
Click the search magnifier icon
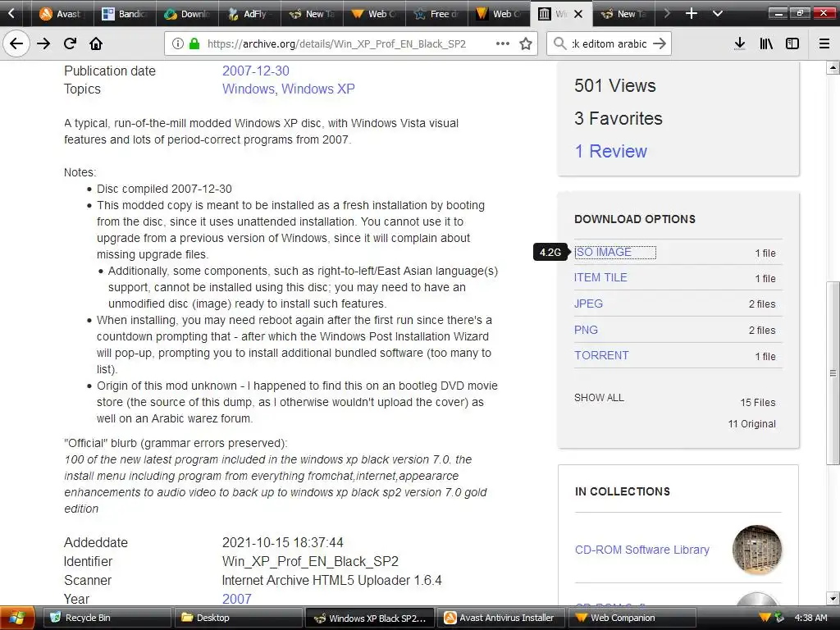559,44
